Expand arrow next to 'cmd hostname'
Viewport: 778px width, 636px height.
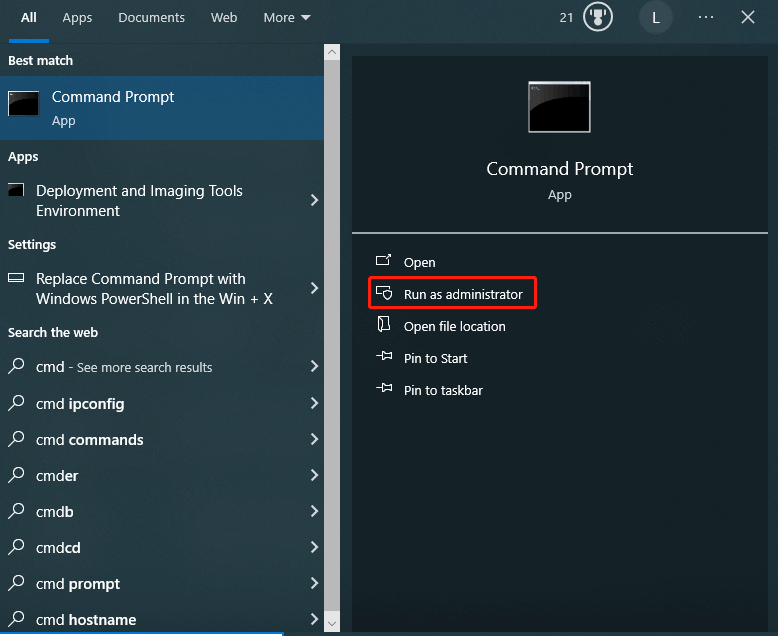click(x=314, y=619)
